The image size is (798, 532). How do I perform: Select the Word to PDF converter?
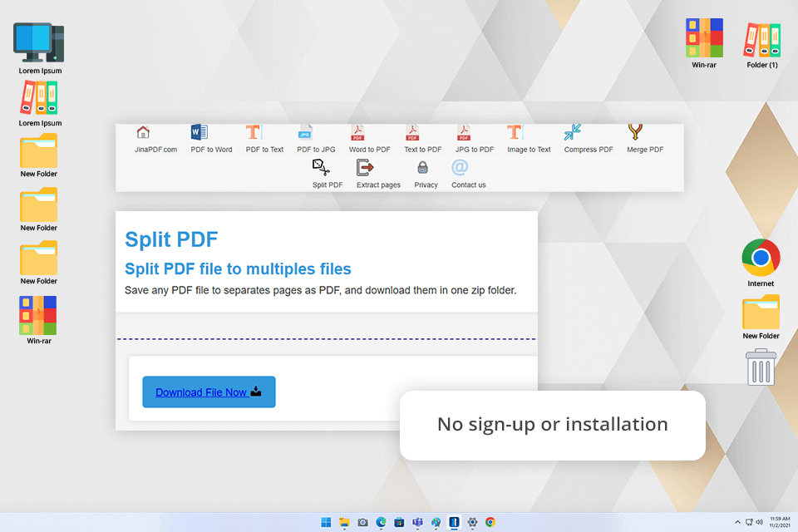369,139
